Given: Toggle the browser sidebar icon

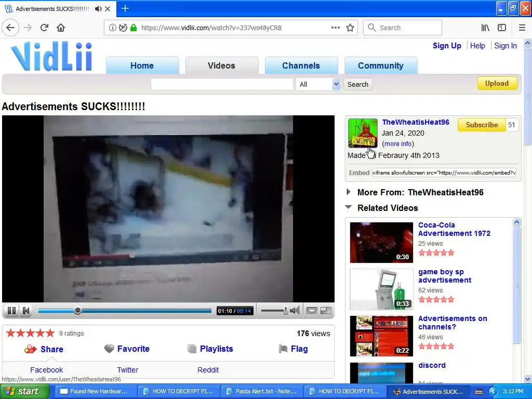Looking at the screenshot, I should click(x=502, y=28).
